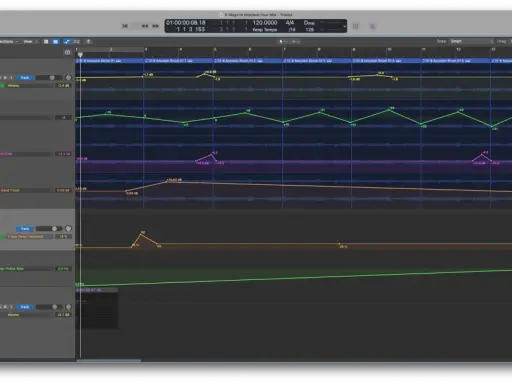Image resolution: width=512 pixels, height=384 pixels.
Task: Click the 120.0000 tempo value
Action: tap(265, 23)
